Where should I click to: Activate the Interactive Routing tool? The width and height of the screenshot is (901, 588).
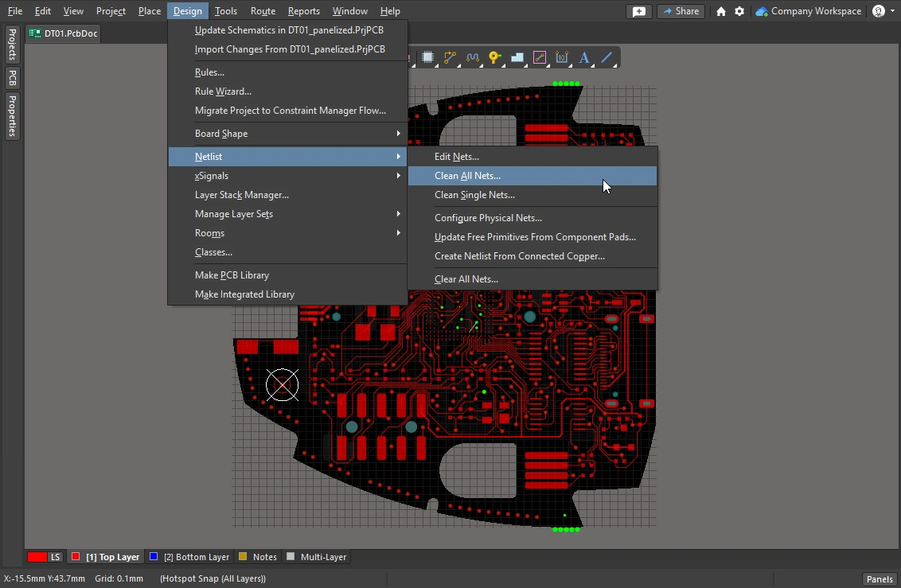[x=450, y=56]
